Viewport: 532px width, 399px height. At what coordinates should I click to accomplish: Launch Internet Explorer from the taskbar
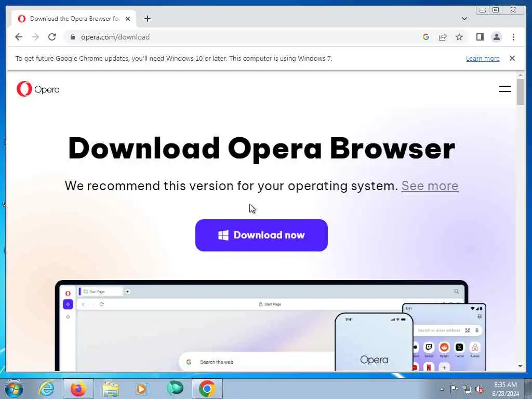click(x=46, y=389)
